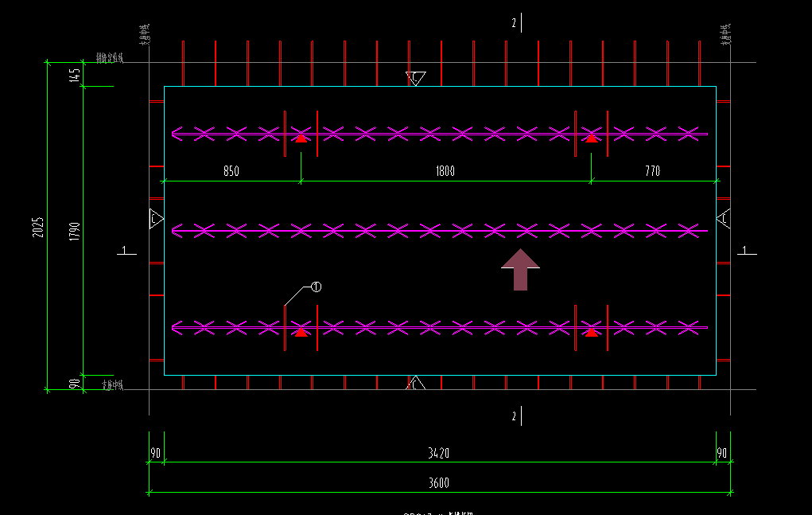Image resolution: width=812 pixels, height=515 pixels.
Task: Select the 1800 dimension text
Action: tap(445, 171)
